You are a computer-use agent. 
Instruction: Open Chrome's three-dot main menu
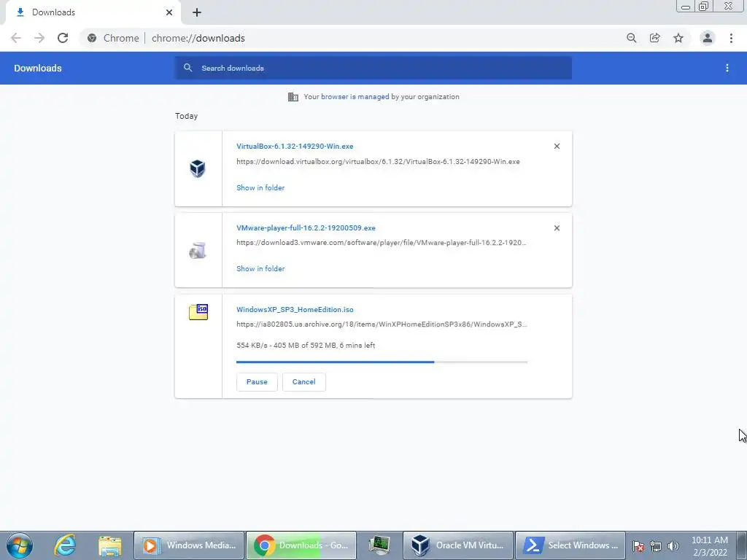pos(731,38)
